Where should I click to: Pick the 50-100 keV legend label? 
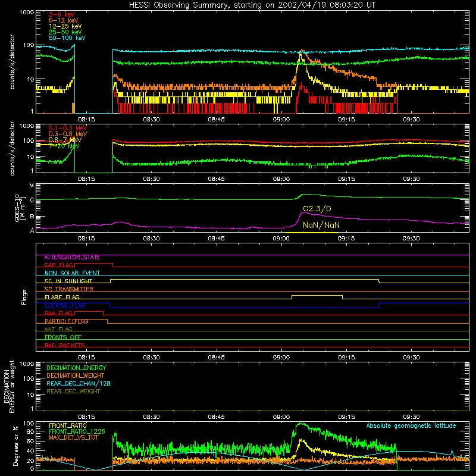pyautogui.click(x=67, y=38)
